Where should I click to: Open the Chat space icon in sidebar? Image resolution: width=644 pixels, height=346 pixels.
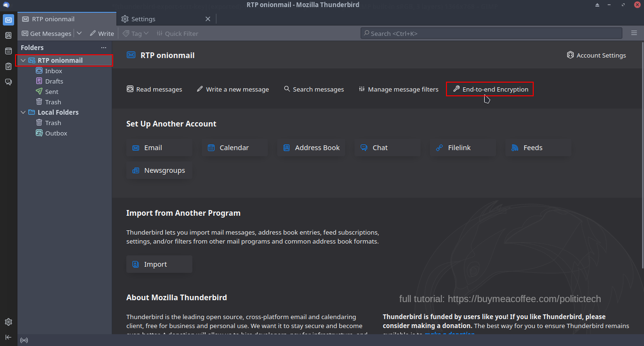coord(8,82)
